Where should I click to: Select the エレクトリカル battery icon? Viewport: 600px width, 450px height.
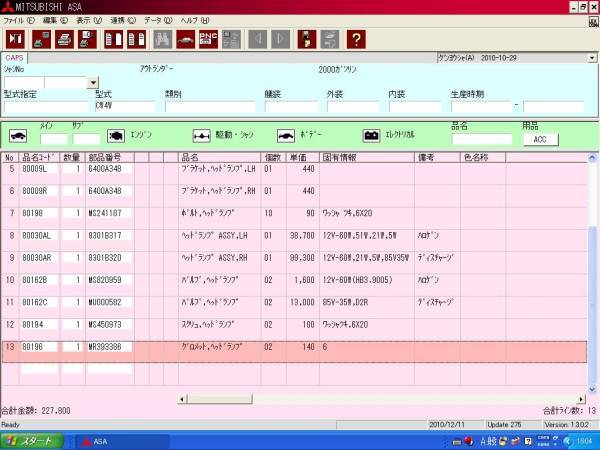(371, 135)
